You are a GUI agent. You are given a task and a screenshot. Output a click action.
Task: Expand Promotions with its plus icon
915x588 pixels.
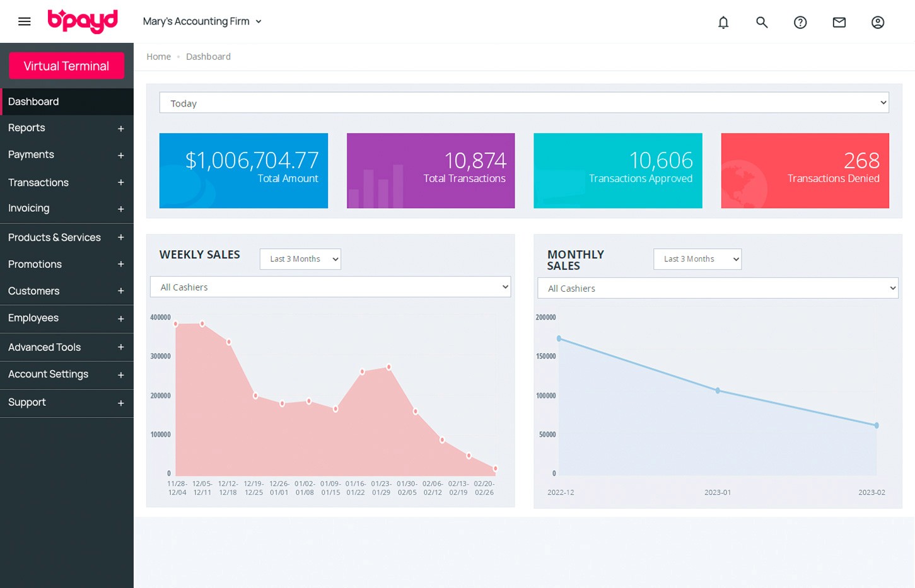[x=120, y=265]
